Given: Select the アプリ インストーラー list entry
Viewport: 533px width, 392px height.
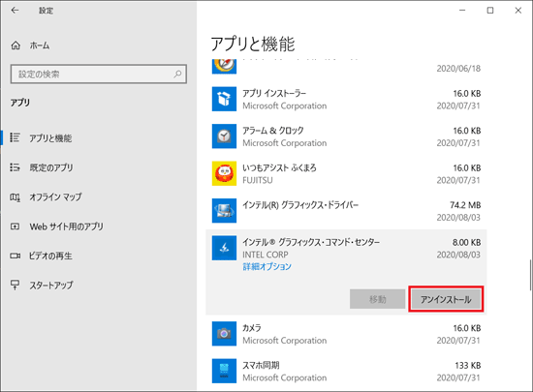Looking at the screenshot, I should pyautogui.click(x=346, y=99).
